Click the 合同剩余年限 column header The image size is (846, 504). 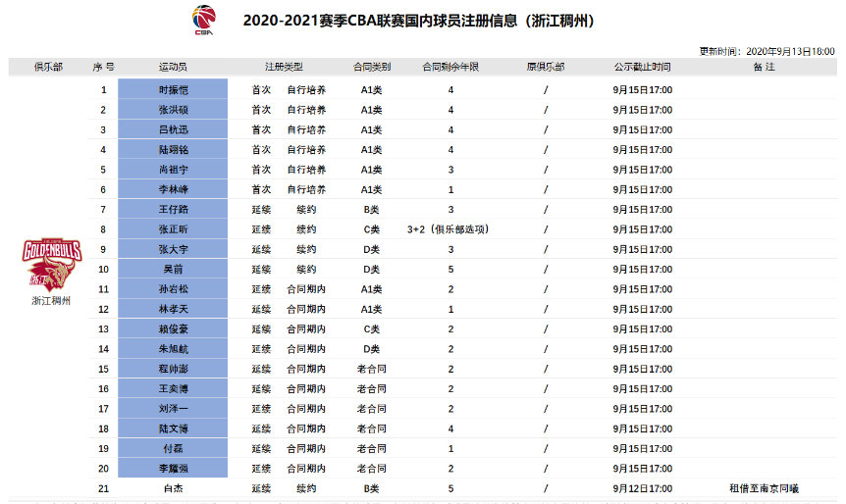pyautogui.click(x=449, y=68)
